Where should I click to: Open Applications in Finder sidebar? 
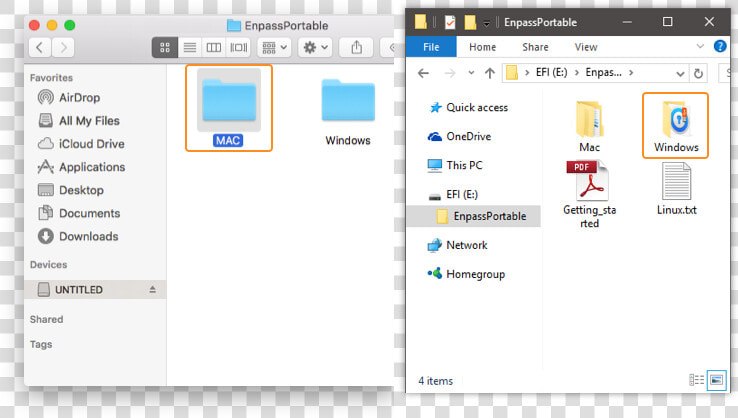click(81, 167)
